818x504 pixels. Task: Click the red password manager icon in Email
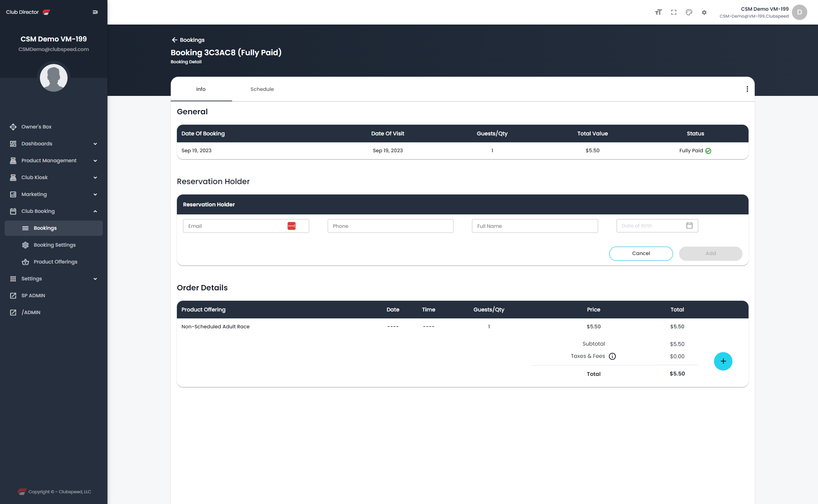(x=292, y=226)
